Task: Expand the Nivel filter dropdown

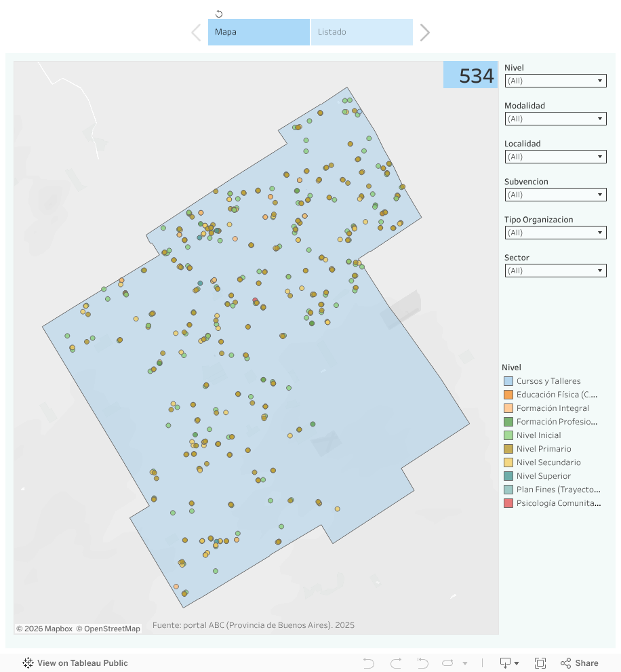Action: pyautogui.click(x=555, y=81)
